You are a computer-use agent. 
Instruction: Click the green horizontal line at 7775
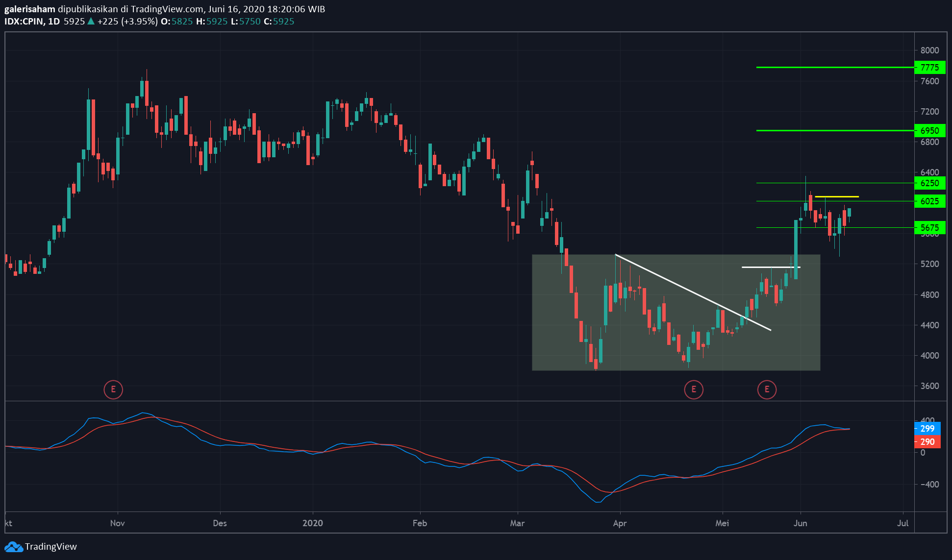click(835, 68)
